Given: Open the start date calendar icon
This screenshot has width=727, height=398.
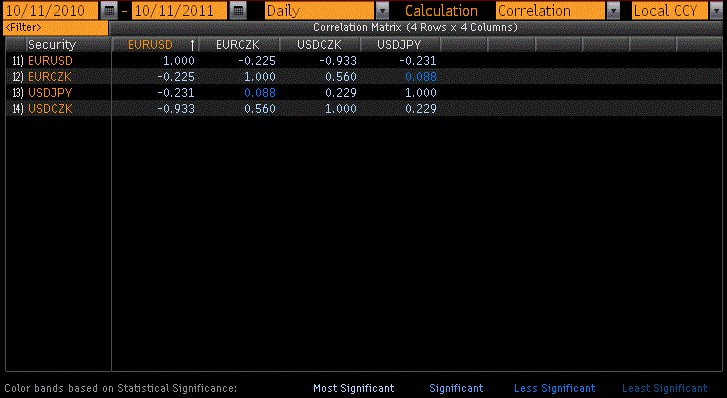Looking at the screenshot, I should point(109,10).
